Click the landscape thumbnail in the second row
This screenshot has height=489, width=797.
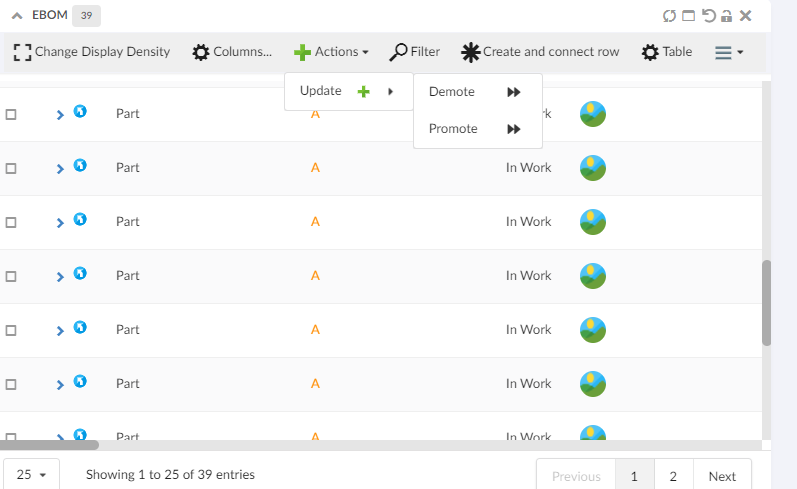click(x=593, y=168)
